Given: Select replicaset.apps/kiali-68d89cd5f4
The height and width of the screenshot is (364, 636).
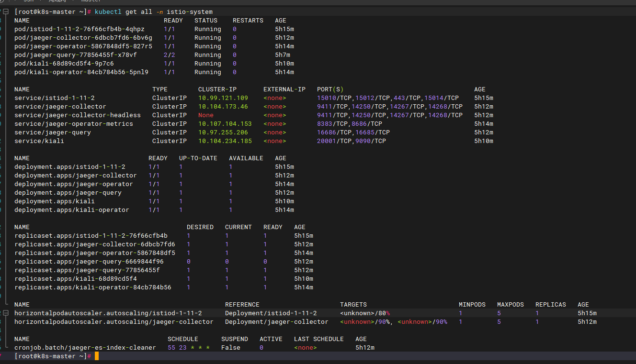Looking at the screenshot, I should coord(76,278).
